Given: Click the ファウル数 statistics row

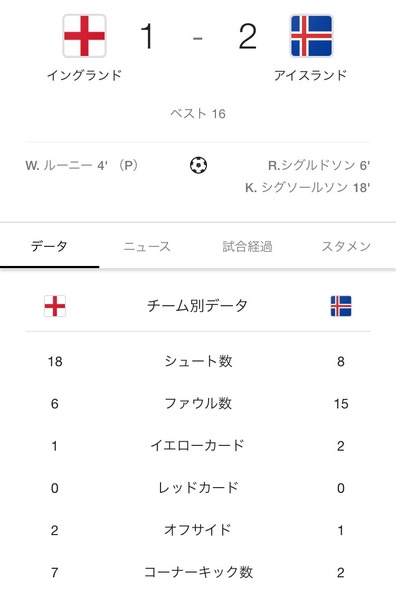Looking at the screenshot, I should coord(198,404).
